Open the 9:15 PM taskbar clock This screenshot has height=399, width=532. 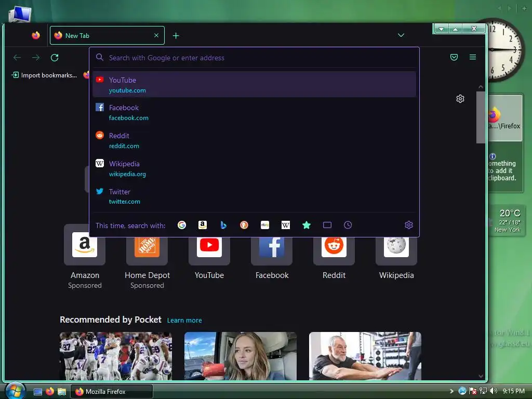click(x=514, y=391)
